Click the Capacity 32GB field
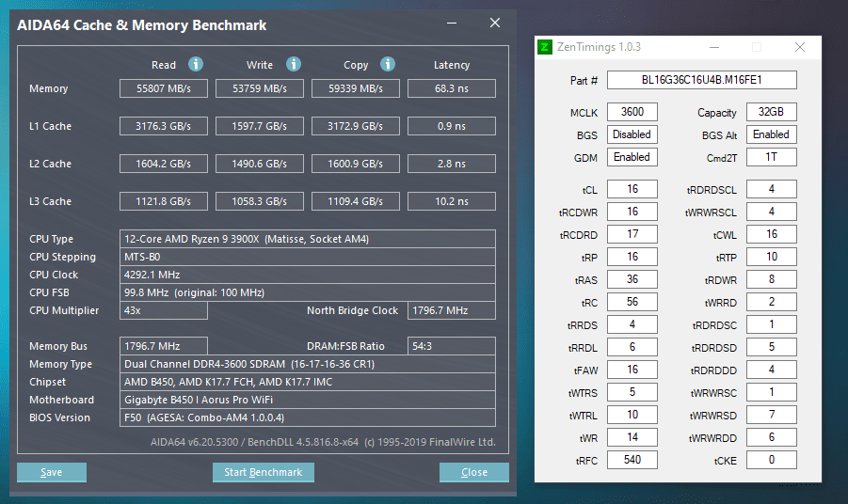848x504 pixels. (x=771, y=112)
